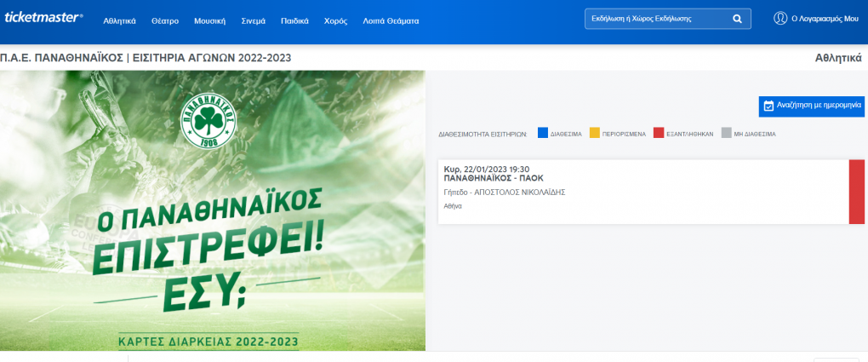Click the gray ΜΗ ΔΙΑΘΕΣΙΜΑ legend swatch
868x362 pixels.
[x=727, y=133]
